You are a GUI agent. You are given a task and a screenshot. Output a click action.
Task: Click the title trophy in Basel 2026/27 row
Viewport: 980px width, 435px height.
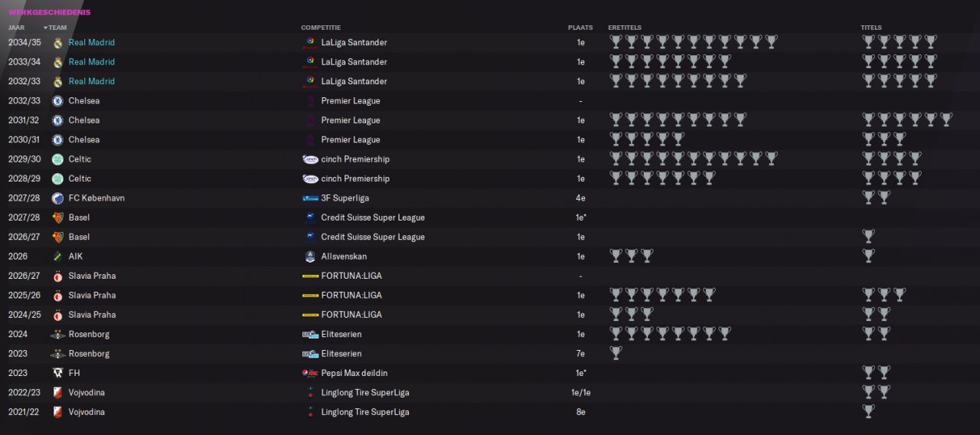point(868,237)
